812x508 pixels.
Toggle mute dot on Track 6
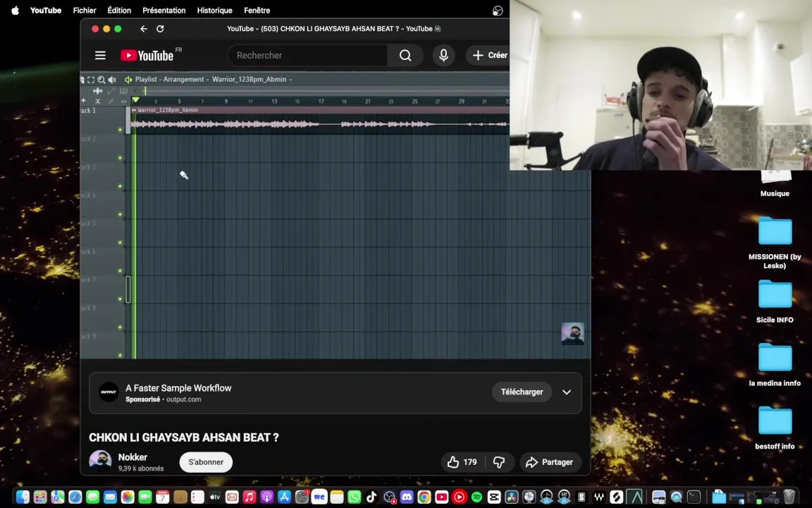pyautogui.click(x=120, y=271)
